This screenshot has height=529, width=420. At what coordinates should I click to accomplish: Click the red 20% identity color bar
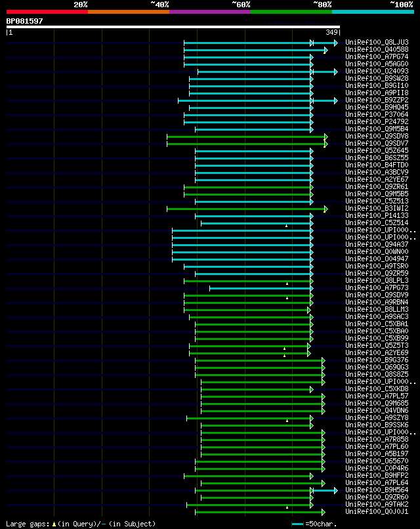47,12
